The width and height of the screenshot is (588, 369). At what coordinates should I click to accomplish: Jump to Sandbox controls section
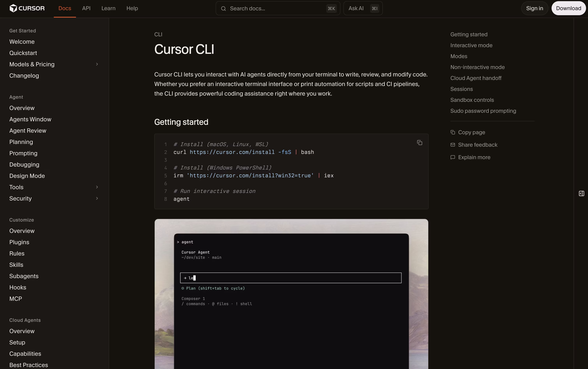pyautogui.click(x=472, y=100)
